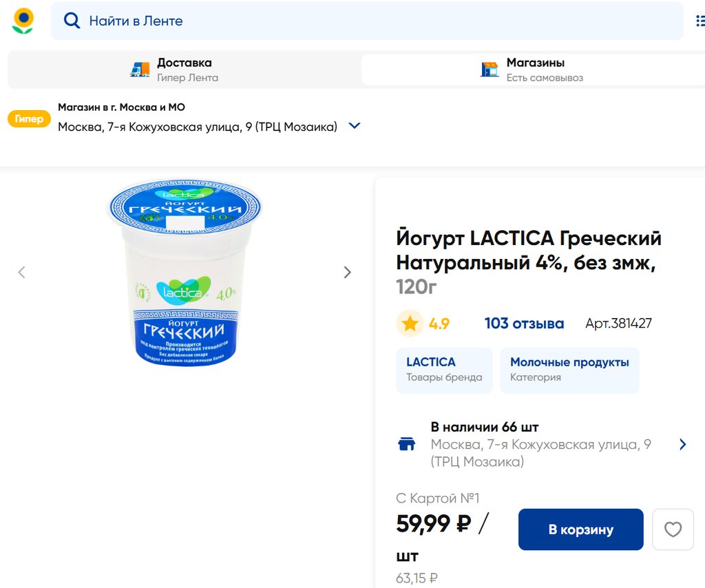Click the store building icon
This screenshot has height=588, width=705.
tap(490, 70)
